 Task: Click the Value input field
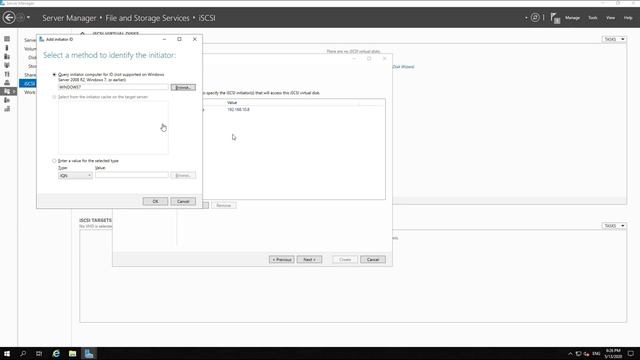[x=131, y=175]
